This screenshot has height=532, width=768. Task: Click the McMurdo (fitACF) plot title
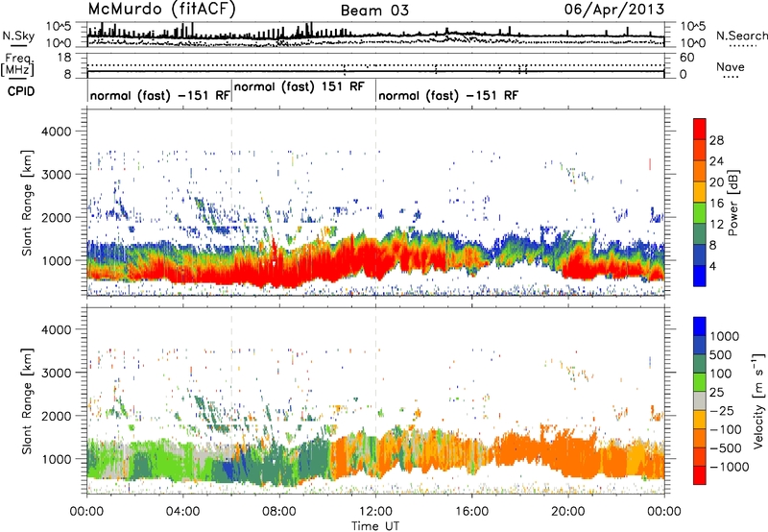(161, 9)
